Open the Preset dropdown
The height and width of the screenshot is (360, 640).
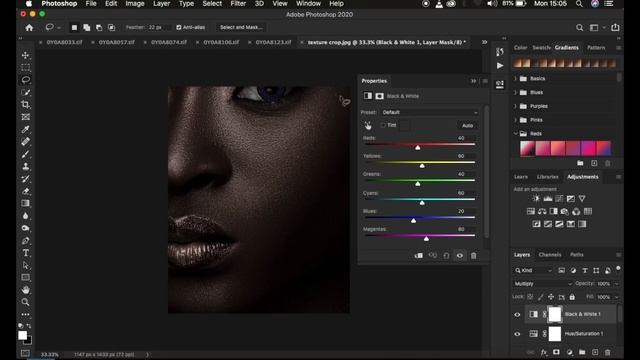click(430, 112)
